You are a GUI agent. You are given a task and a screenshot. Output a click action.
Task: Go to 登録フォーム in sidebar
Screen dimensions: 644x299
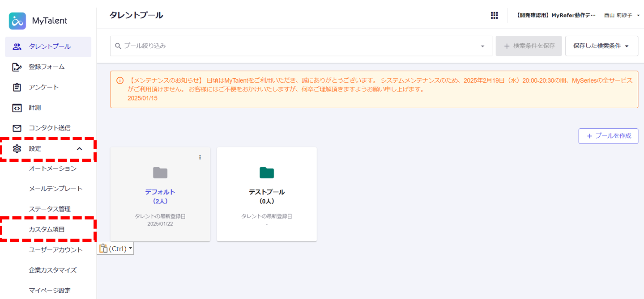(47, 67)
